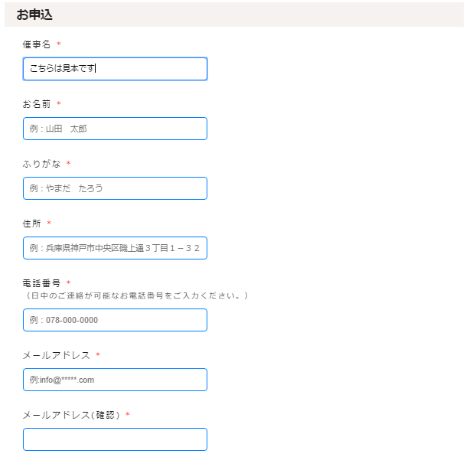The height and width of the screenshot is (470, 476).
Task: Click the red asterisk next to 電話番号
Action: tap(68, 283)
